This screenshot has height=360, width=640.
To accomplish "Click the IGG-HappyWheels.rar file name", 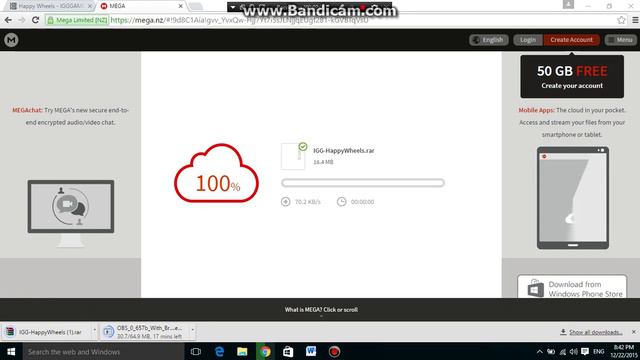I will (344, 150).
